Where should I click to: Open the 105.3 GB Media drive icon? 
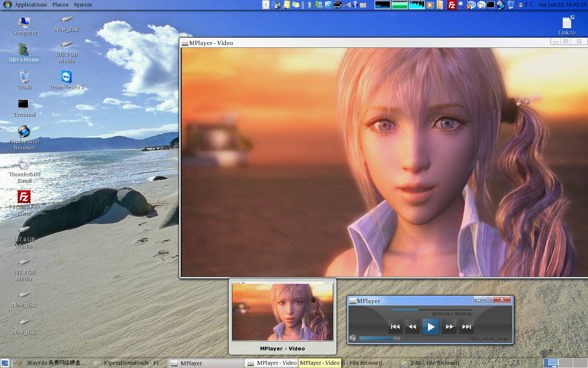point(67,52)
